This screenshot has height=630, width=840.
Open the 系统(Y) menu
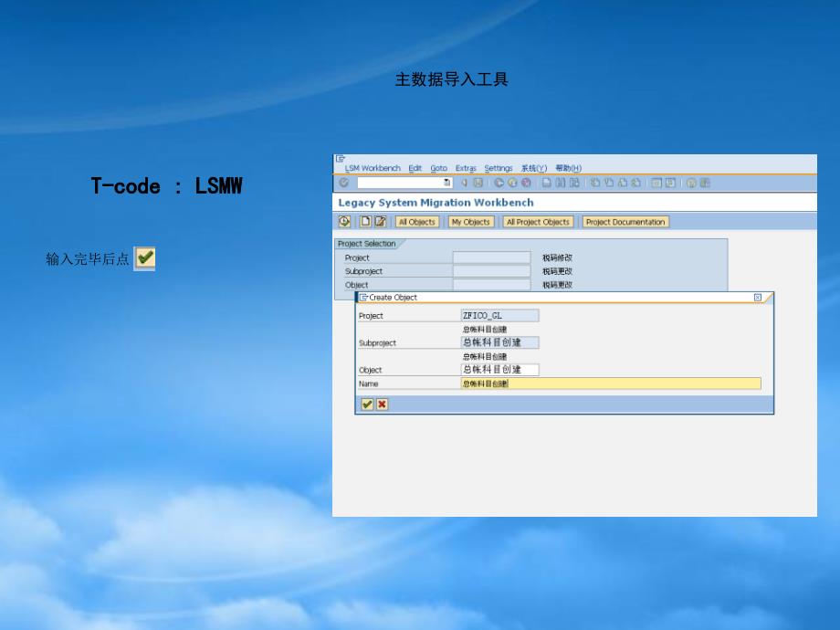click(534, 168)
